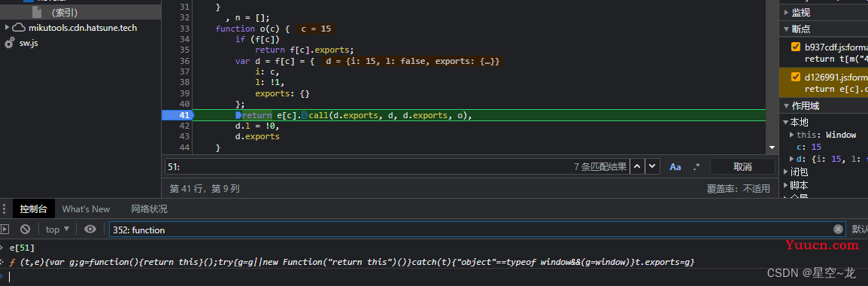Open the What's New tab
868x286 pixels.
[x=86, y=209]
